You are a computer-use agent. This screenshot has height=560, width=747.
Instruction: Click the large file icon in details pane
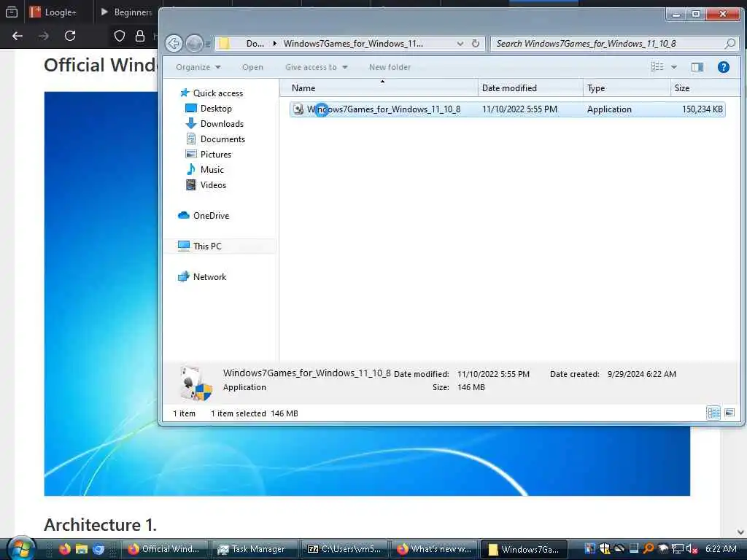point(196,383)
